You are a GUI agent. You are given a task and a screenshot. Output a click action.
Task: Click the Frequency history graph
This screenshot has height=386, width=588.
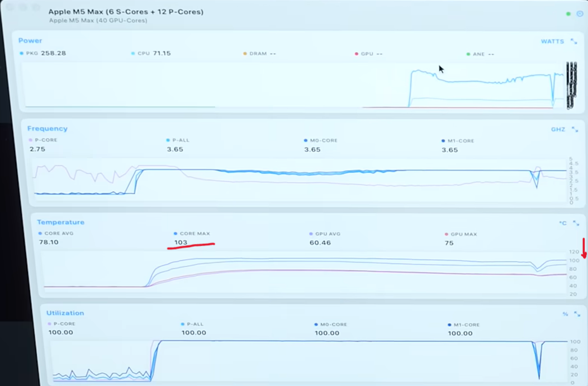pyautogui.click(x=300, y=181)
